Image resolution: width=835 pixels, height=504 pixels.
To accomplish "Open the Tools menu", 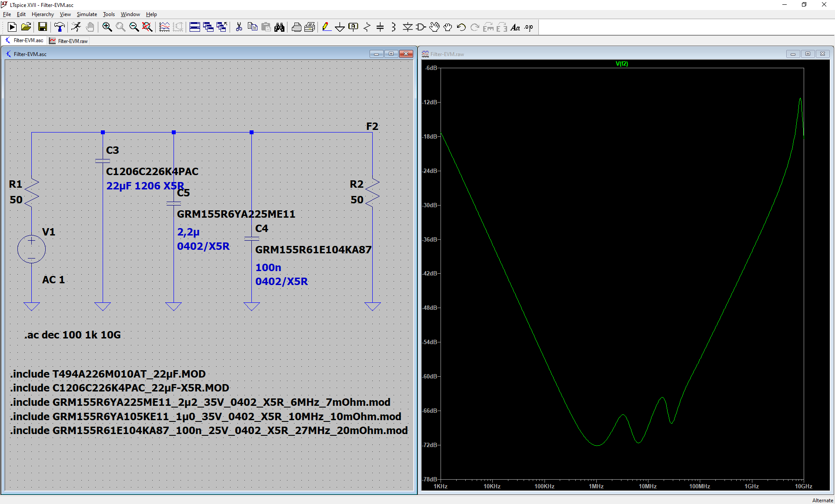I will 109,14.
